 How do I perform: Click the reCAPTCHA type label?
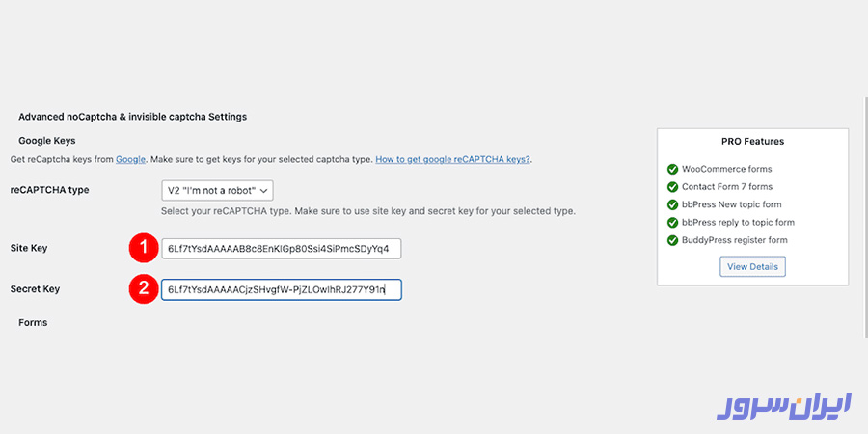(x=49, y=190)
